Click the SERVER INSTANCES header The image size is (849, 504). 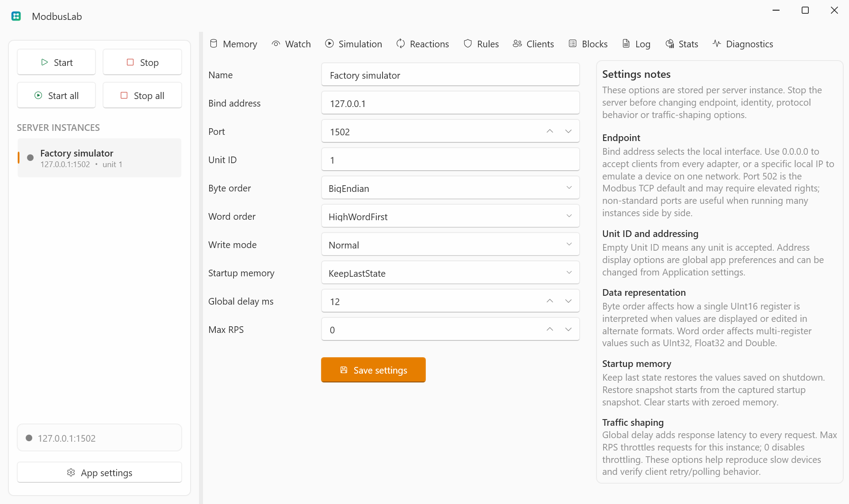58,127
